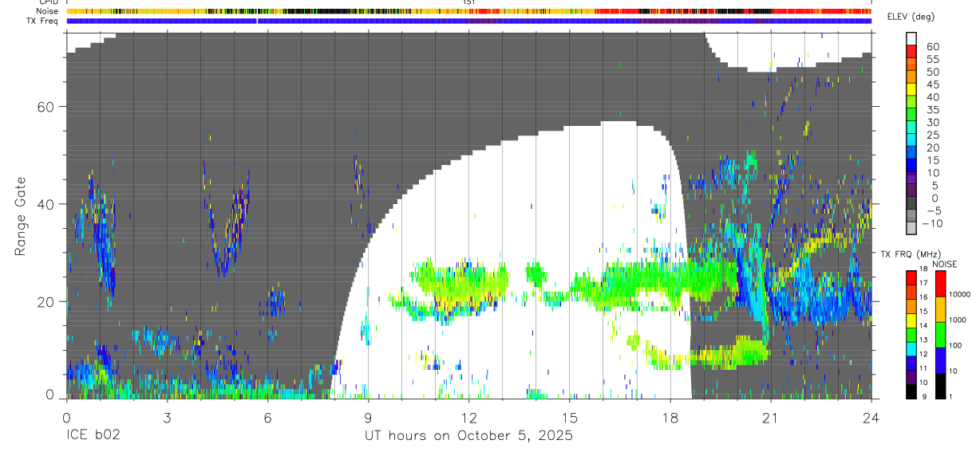
Task: Select the 14 label on the TX FRQ scale
Action: 923,325
